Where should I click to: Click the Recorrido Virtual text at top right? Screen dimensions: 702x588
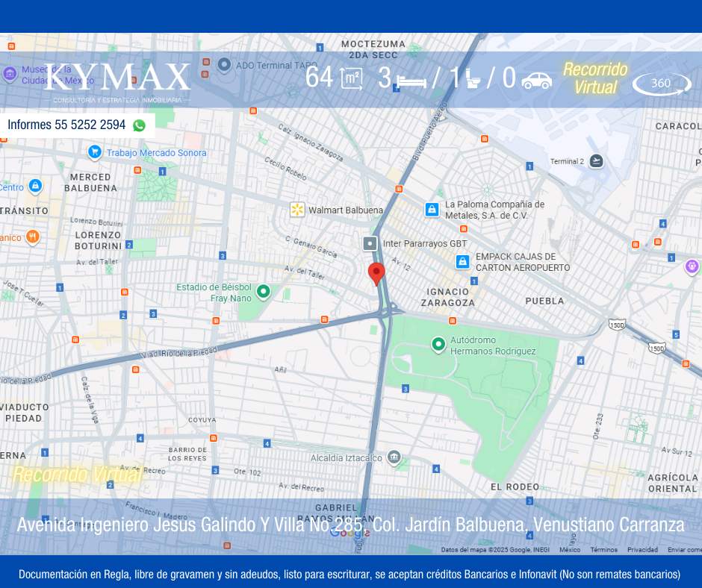point(595,78)
